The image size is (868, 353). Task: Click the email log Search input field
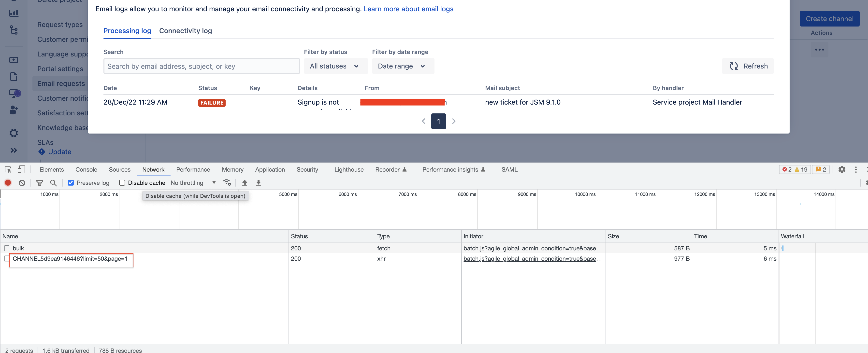pyautogui.click(x=201, y=66)
